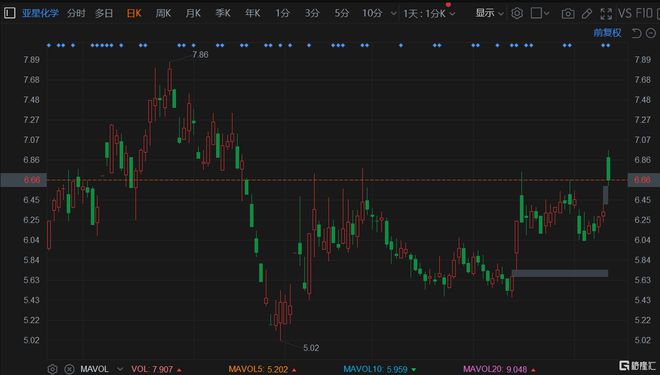
Task: Switch to the 分时 intraday tab
Action: [x=76, y=13]
